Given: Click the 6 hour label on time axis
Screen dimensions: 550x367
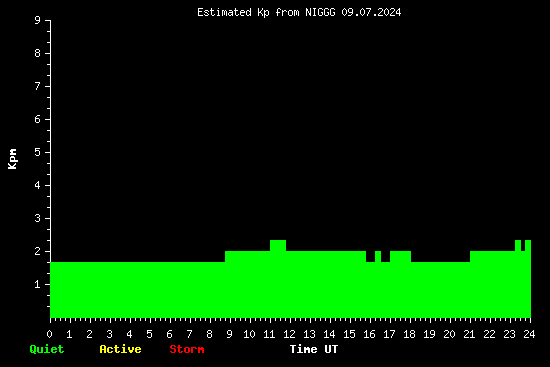Looking at the screenshot, I should (x=169, y=334).
